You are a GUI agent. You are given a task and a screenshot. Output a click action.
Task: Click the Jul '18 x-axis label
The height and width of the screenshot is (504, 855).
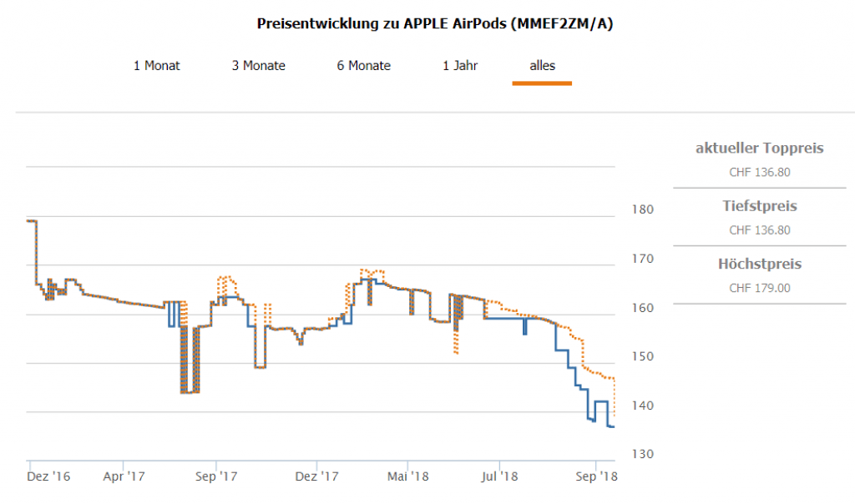[500, 476]
